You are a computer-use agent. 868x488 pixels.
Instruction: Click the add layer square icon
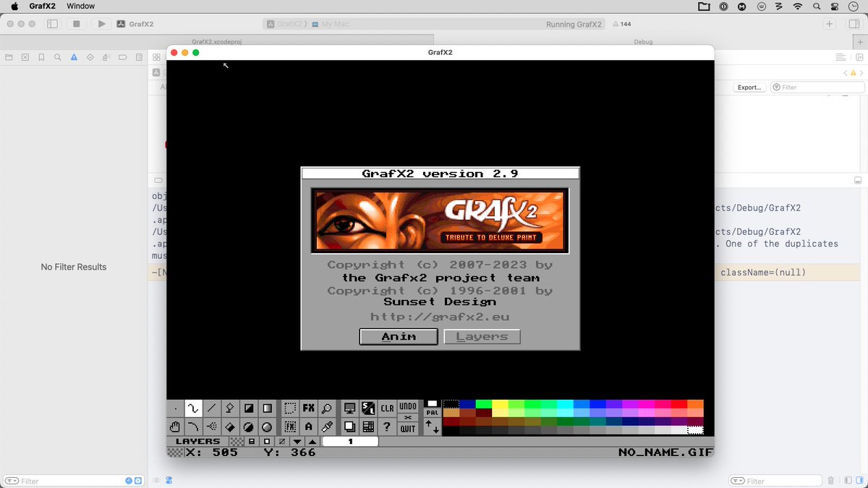(x=266, y=441)
